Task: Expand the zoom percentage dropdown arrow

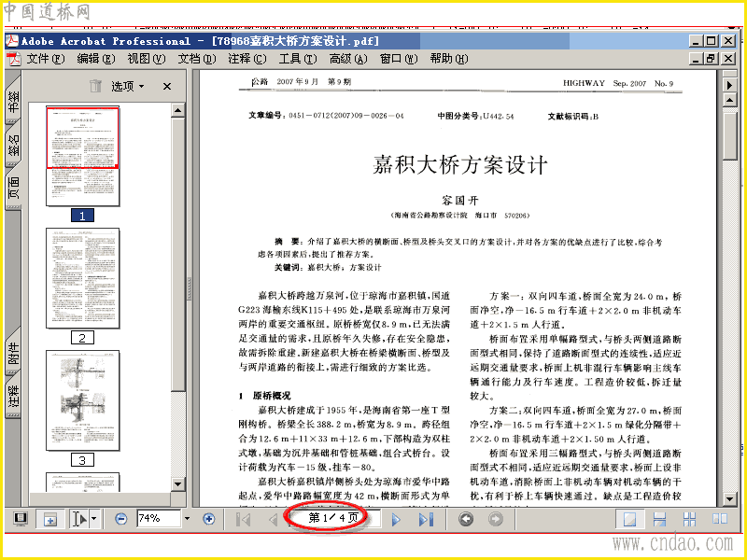Action: 187,519
